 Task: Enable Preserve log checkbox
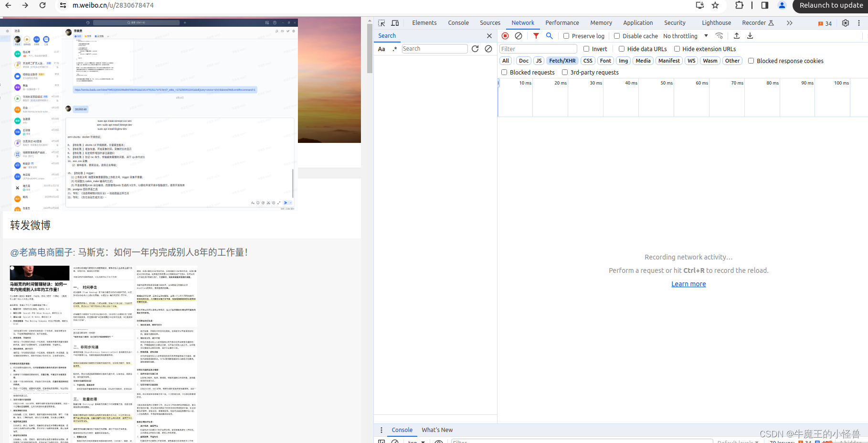[566, 36]
